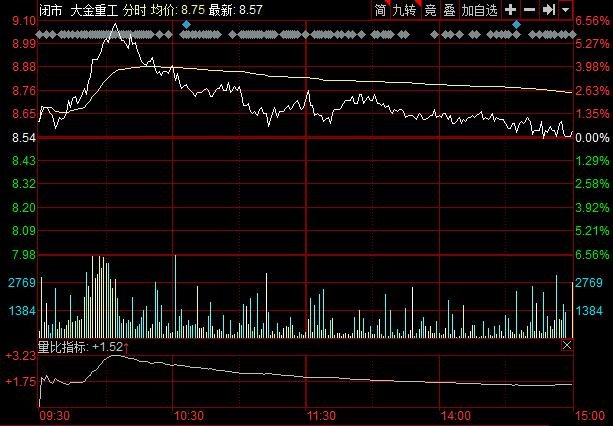Click the plus zoom-in icon

click(510, 10)
